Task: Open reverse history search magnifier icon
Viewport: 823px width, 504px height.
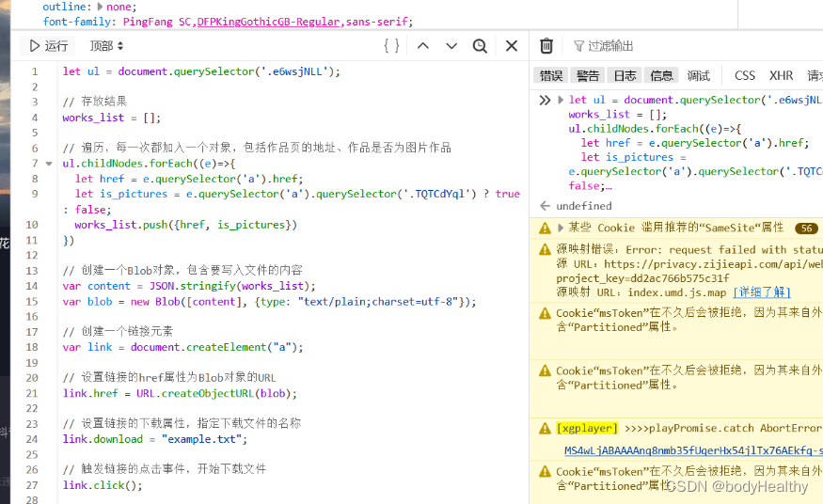Action: [480, 46]
